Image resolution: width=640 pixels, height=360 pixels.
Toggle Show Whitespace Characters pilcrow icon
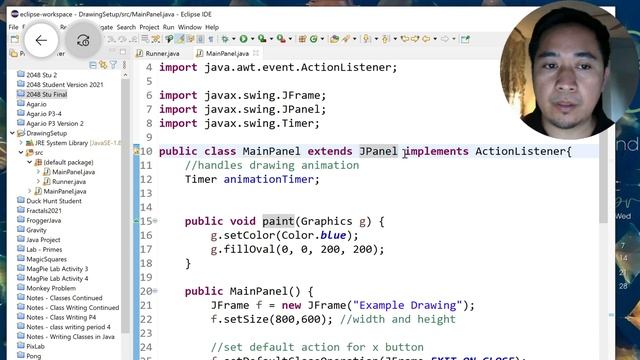click(211, 39)
